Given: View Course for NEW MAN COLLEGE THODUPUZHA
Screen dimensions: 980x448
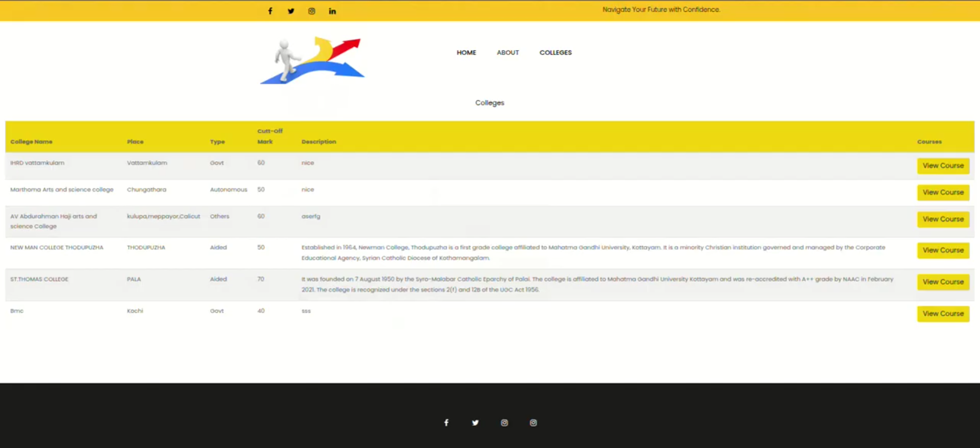Looking at the screenshot, I should [943, 250].
